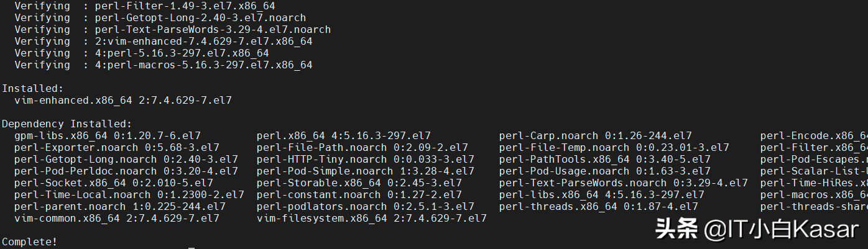The width and height of the screenshot is (868, 249).
Task: Click the perl-podlators.noarch package entry
Action: 365,206
